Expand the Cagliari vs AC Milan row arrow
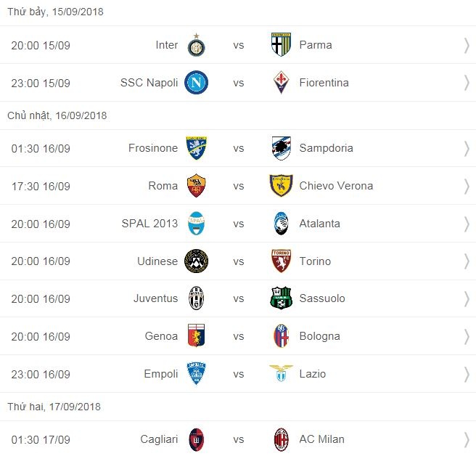 (x=467, y=439)
